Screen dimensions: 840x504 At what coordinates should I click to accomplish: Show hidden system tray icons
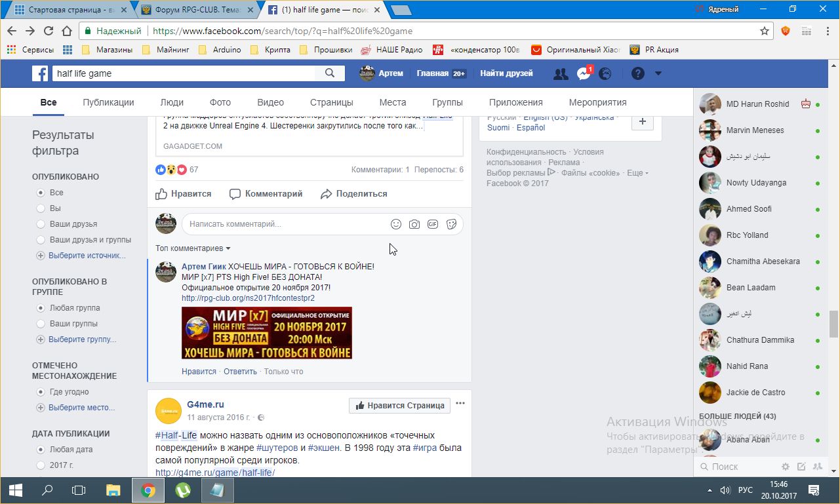[710, 490]
